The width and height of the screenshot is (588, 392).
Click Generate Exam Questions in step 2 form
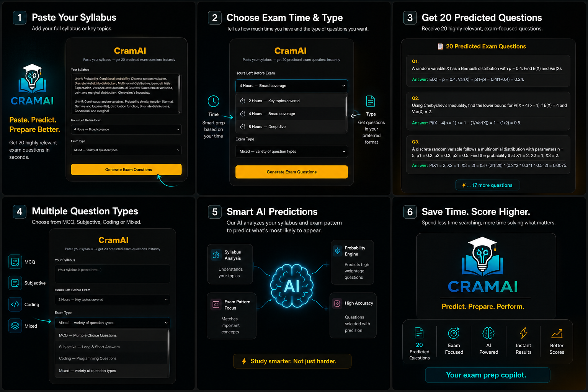point(292,172)
